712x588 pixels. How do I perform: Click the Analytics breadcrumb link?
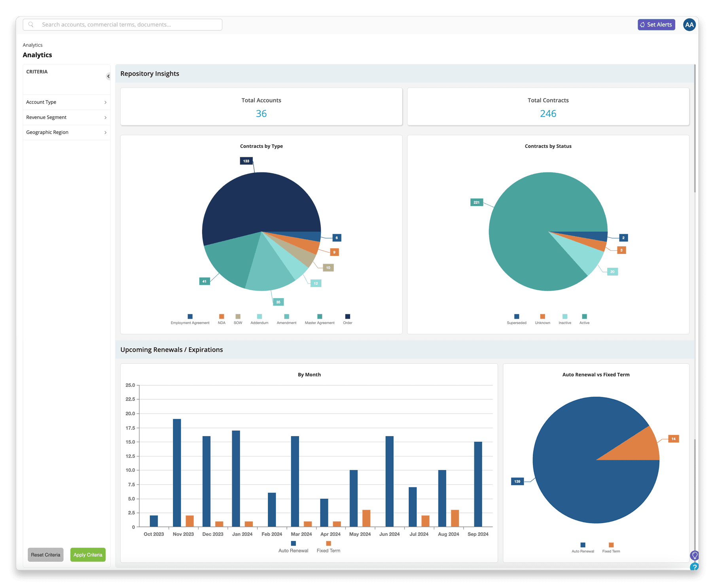pyautogui.click(x=32, y=45)
